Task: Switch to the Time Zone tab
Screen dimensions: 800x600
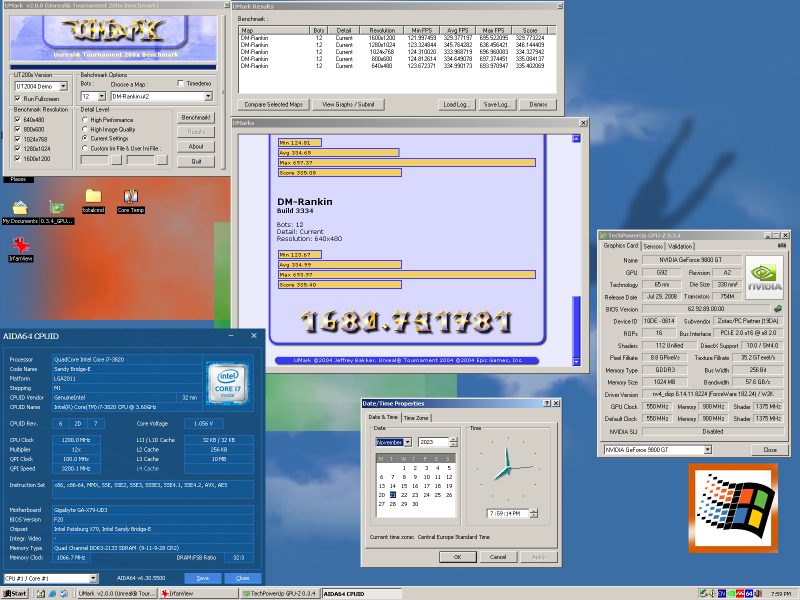Action: pyautogui.click(x=416, y=418)
